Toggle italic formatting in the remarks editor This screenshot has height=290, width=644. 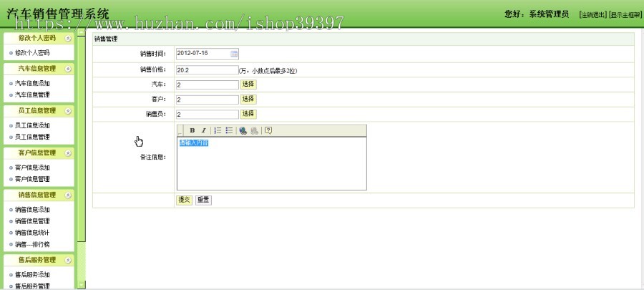203,130
